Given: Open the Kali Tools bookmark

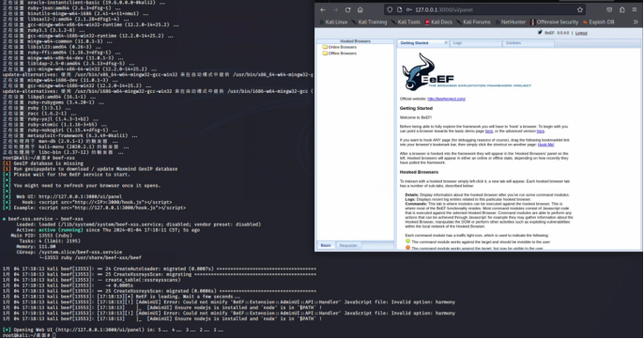Looking at the screenshot, I should click(x=406, y=22).
